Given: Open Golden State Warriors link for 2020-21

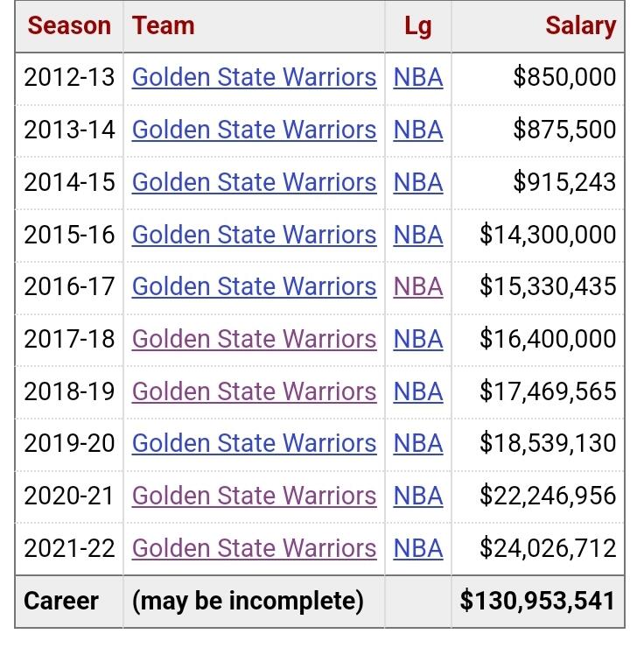Looking at the screenshot, I should (x=254, y=496).
